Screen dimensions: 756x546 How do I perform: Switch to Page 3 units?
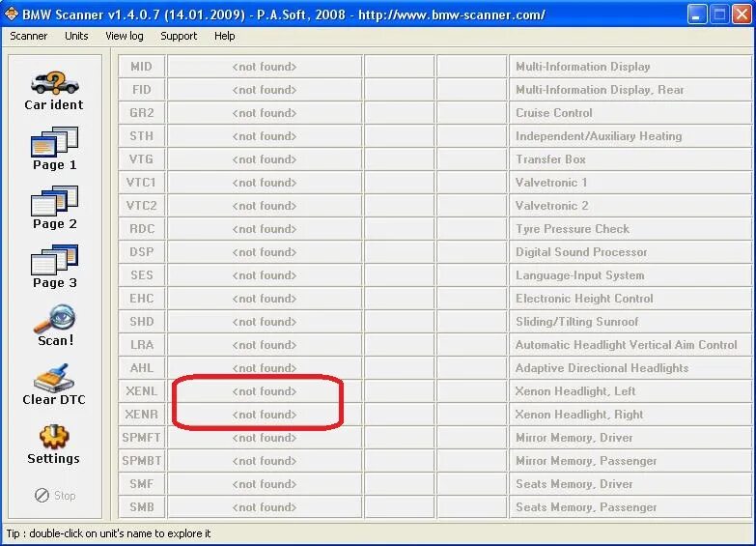tap(54, 267)
